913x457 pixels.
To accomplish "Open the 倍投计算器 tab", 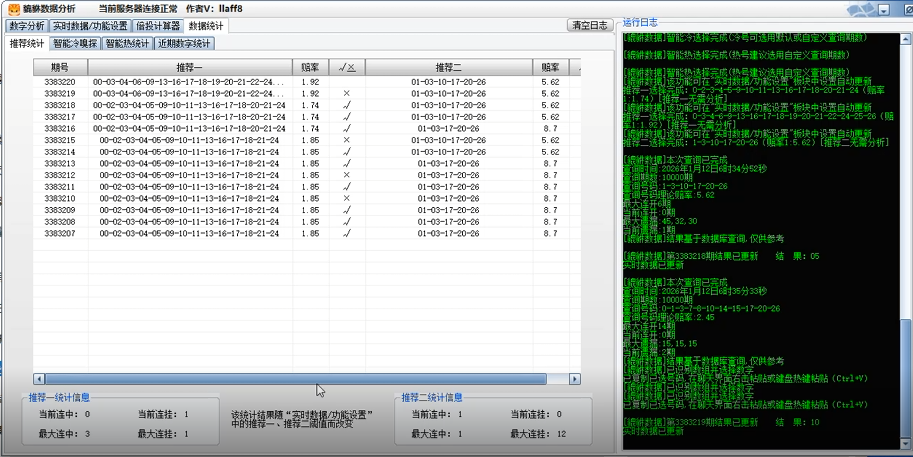I will pyautogui.click(x=158, y=26).
